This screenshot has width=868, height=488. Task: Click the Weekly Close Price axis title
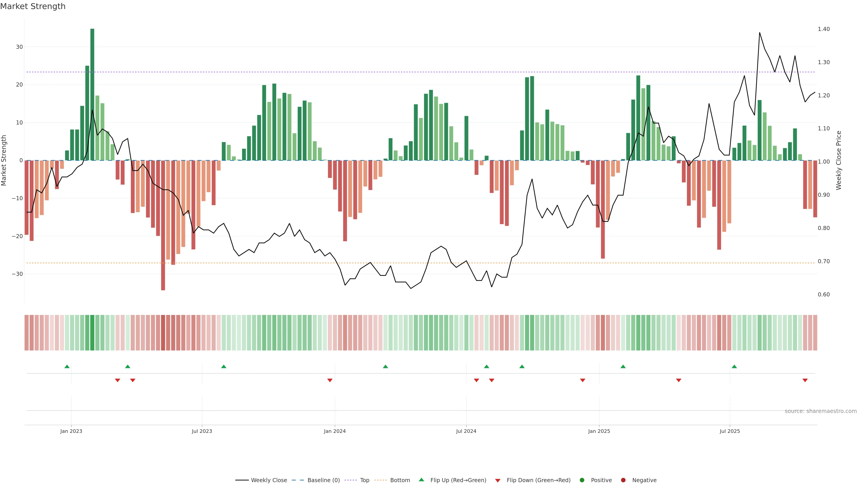(x=839, y=160)
